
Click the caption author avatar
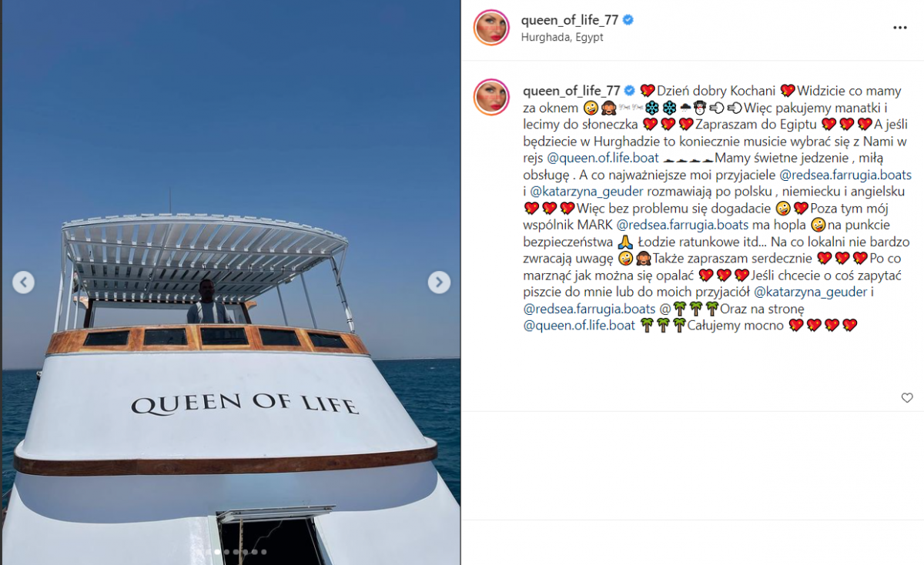click(x=491, y=97)
